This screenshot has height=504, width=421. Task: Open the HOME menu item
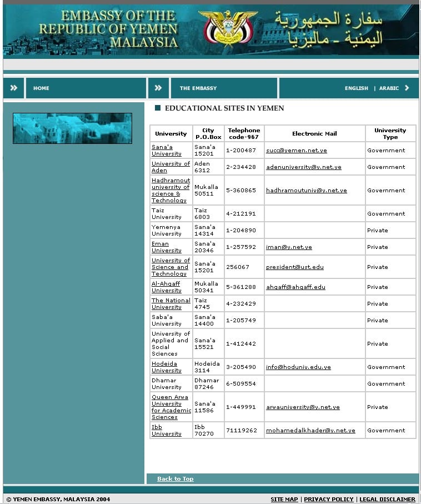click(x=41, y=88)
